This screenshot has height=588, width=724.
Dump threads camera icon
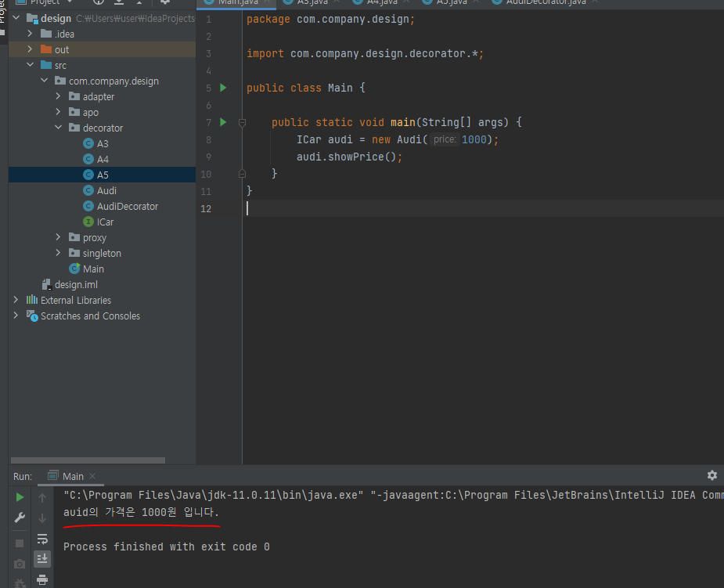20,564
